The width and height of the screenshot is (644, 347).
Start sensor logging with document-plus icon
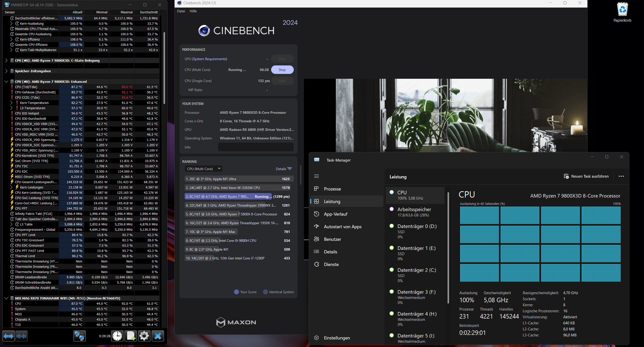click(x=131, y=336)
